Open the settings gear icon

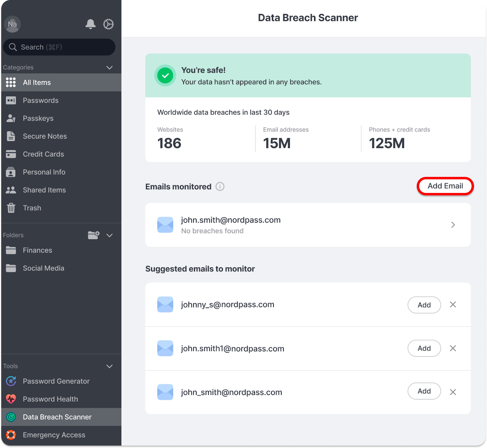coord(108,24)
